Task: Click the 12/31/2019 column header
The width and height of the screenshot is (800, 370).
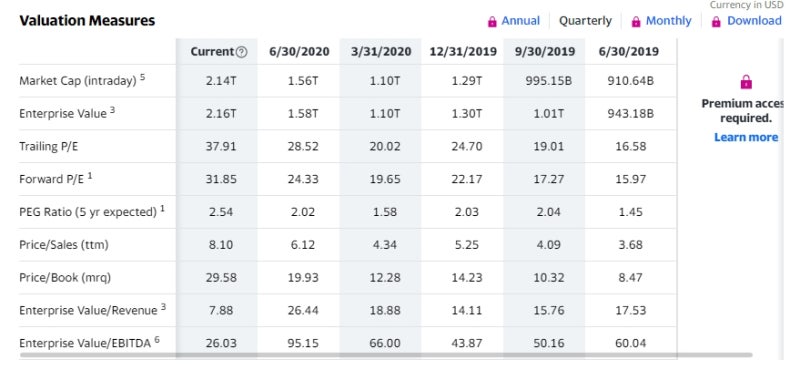Action: click(x=463, y=52)
